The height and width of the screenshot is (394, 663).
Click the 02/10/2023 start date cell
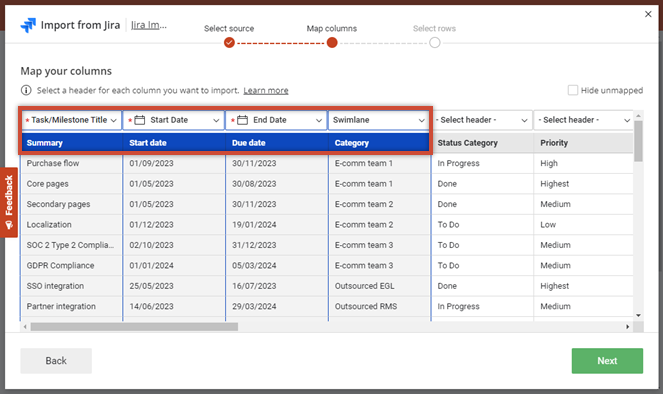[174, 245]
